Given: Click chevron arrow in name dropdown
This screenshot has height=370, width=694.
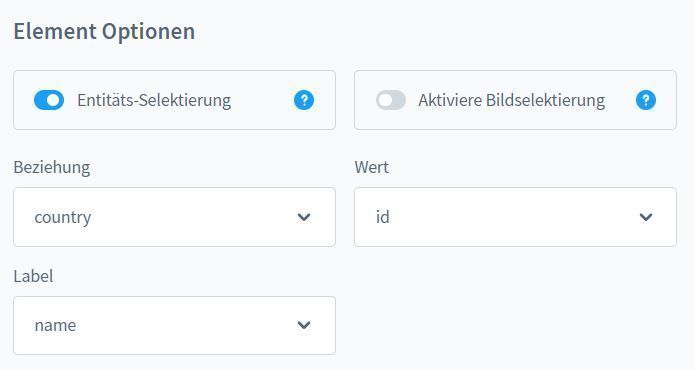Looking at the screenshot, I should [304, 325].
